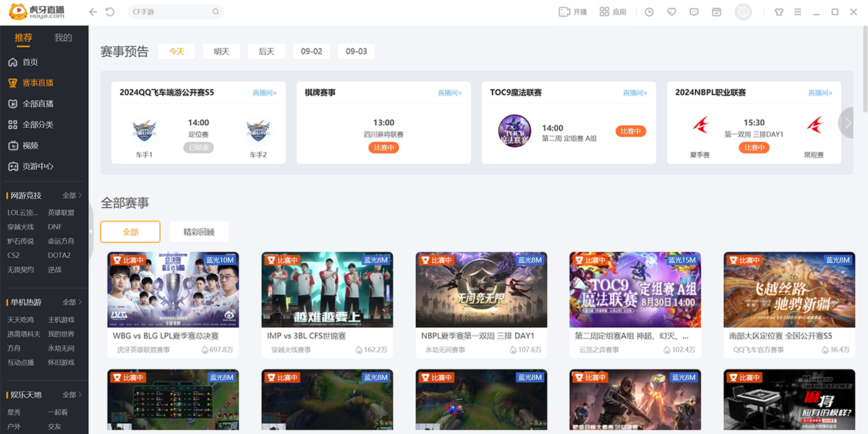This screenshot has height=434, width=868.
Task: Open 直播间 link for 2024QQ飞车端游公开赛S5
Action: (x=265, y=93)
